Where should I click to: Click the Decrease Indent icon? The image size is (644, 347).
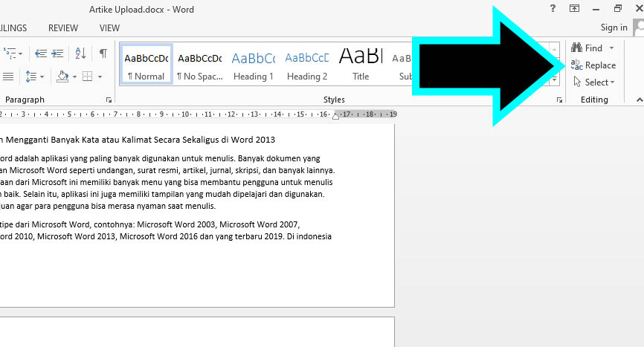click(x=40, y=53)
